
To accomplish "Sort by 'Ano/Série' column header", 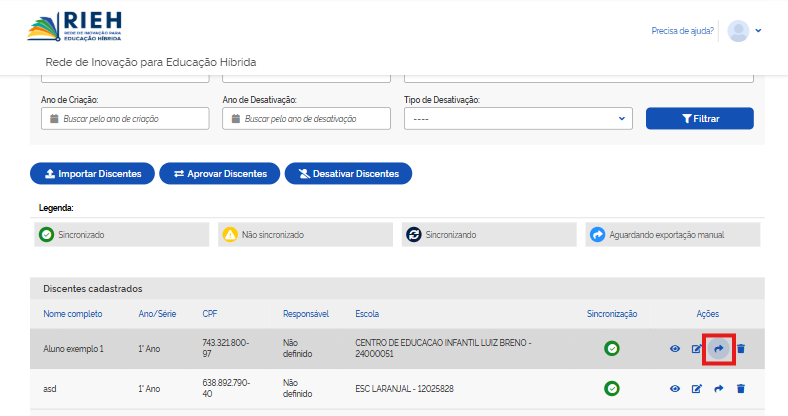I will (157, 314).
